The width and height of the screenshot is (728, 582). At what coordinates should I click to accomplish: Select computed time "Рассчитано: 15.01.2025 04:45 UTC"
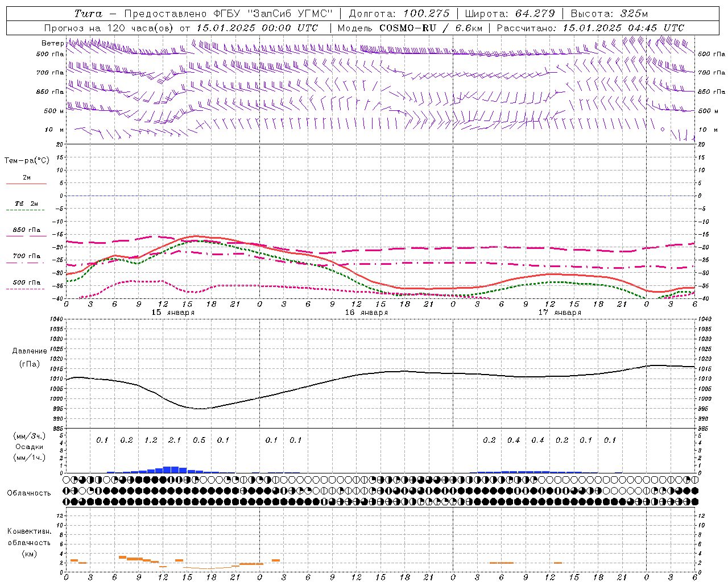[590, 28]
